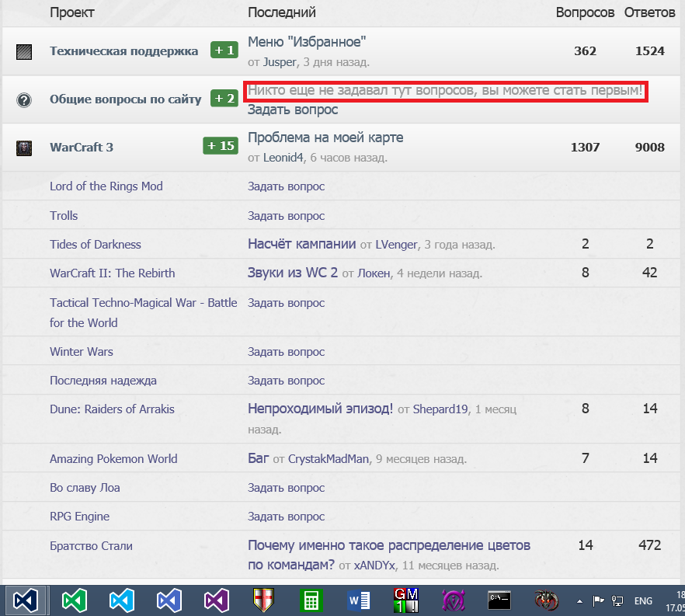Open the Братство Стали project

[91, 545]
